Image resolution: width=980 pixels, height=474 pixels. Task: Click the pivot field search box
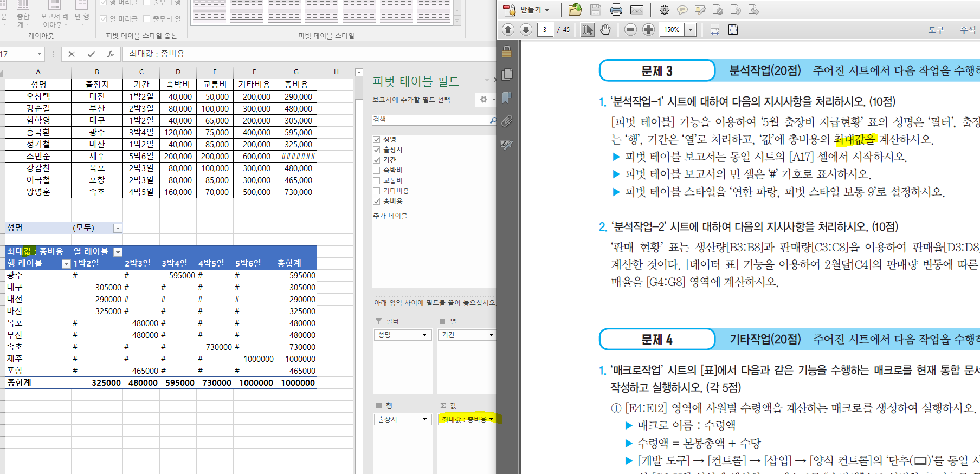click(x=431, y=120)
